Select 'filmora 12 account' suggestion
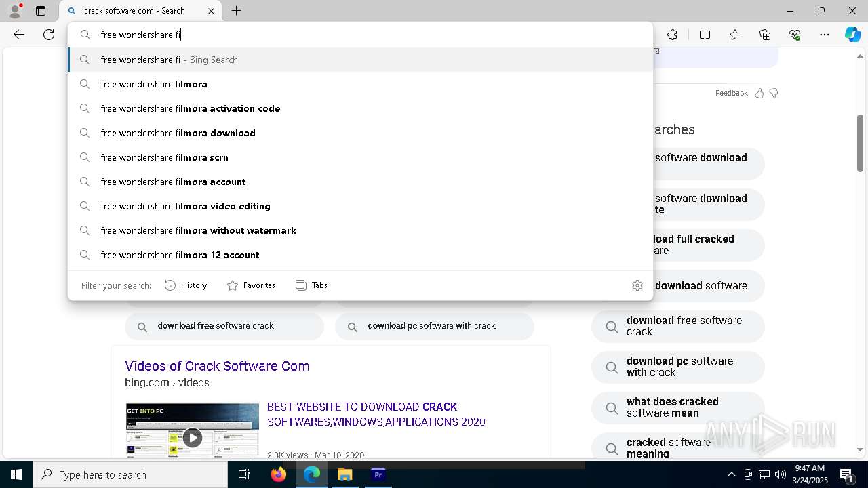Screen dimensions: 868x488 point(360,255)
